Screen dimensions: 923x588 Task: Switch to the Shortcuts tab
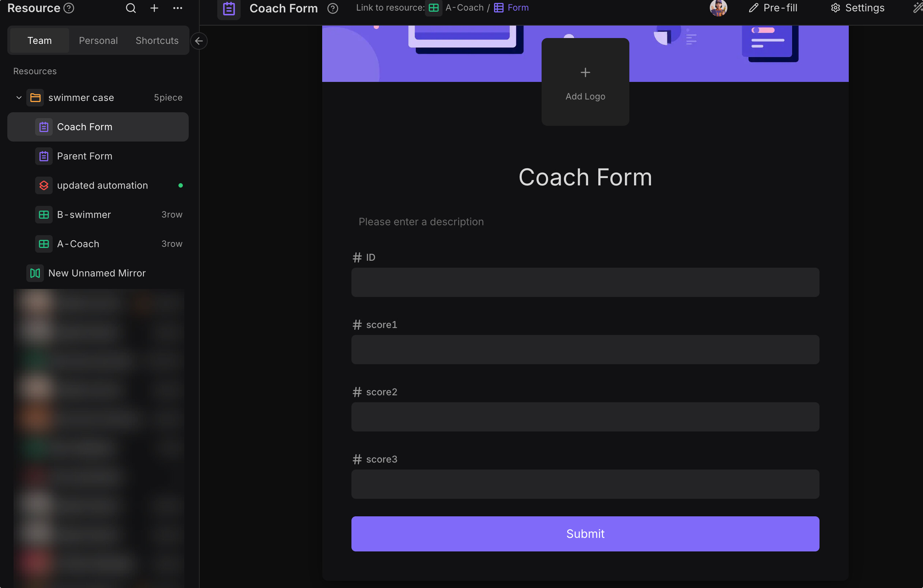[x=157, y=41]
